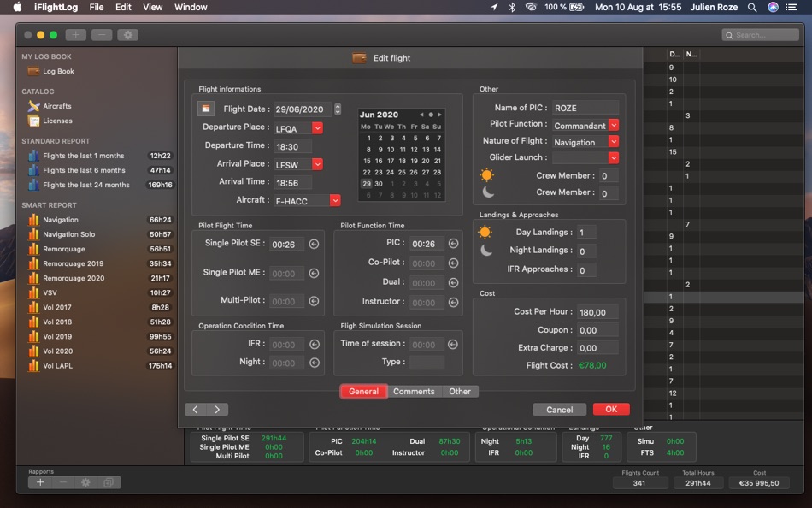Click the calendar icon beside Flight Date
Viewport: 812px width, 508px height.
206,109
